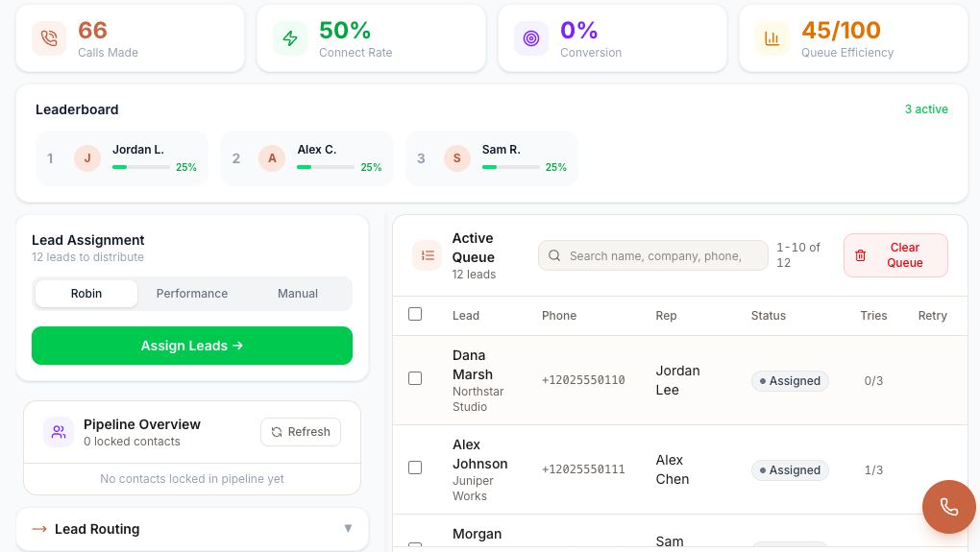Screen dimensions: 980x552
Task: Click the Lead column header
Action: [466, 315]
